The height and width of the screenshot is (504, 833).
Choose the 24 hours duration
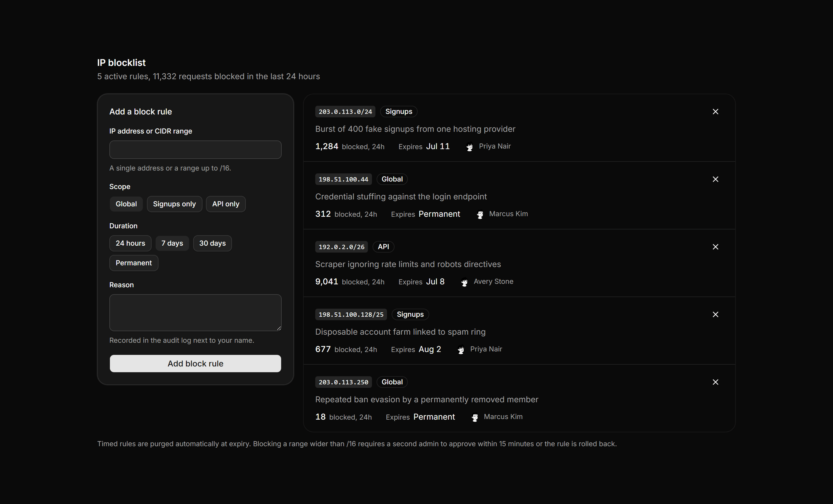click(x=130, y=243)
